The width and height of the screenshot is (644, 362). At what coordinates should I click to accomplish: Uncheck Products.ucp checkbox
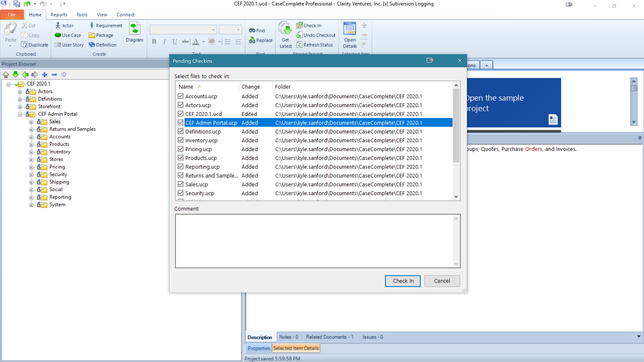point(181,158)
